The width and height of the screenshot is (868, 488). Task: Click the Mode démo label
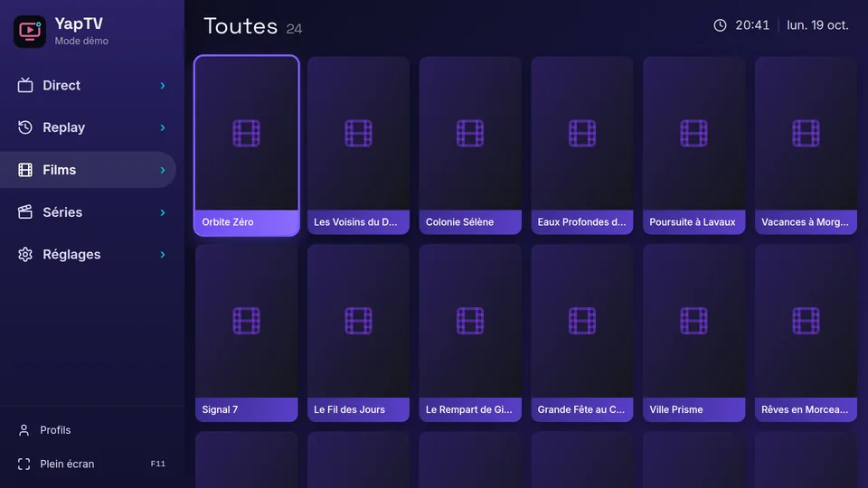[x=81, y=41]
